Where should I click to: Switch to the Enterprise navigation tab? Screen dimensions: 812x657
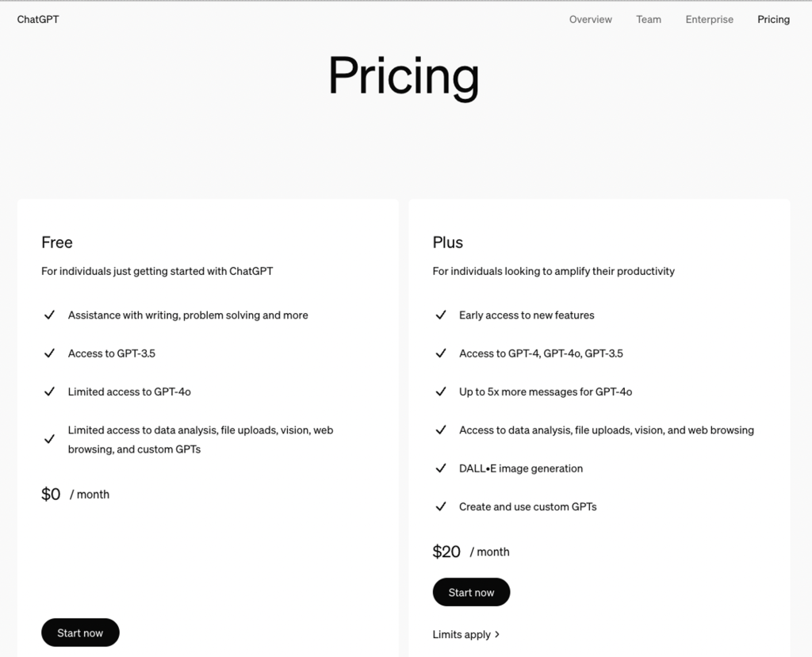(x=709, y=20)
